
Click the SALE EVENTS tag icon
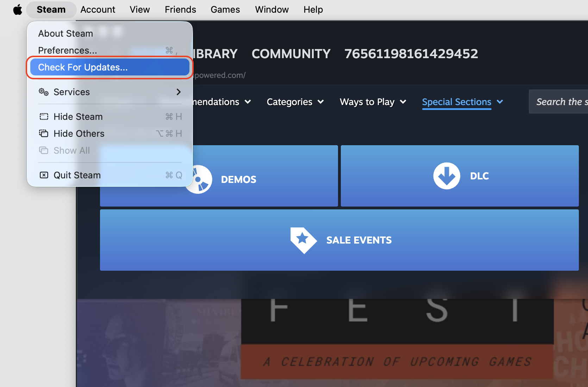click(304, 240)
